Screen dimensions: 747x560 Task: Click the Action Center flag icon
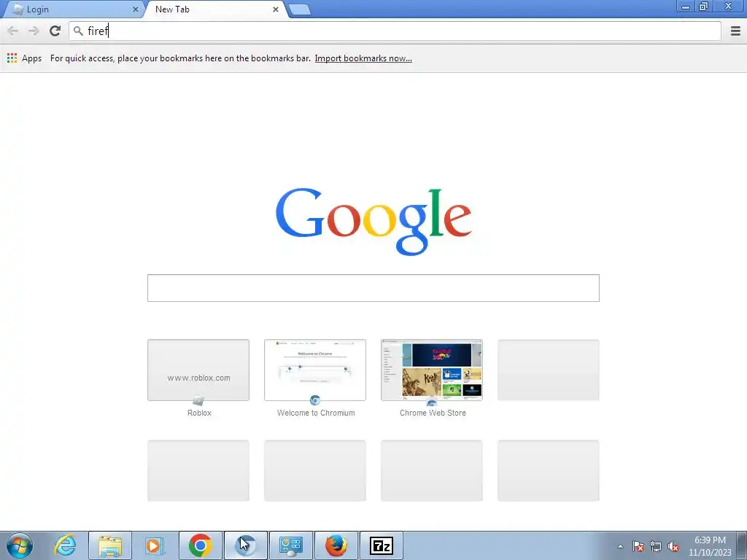click(x=638, y=546)
